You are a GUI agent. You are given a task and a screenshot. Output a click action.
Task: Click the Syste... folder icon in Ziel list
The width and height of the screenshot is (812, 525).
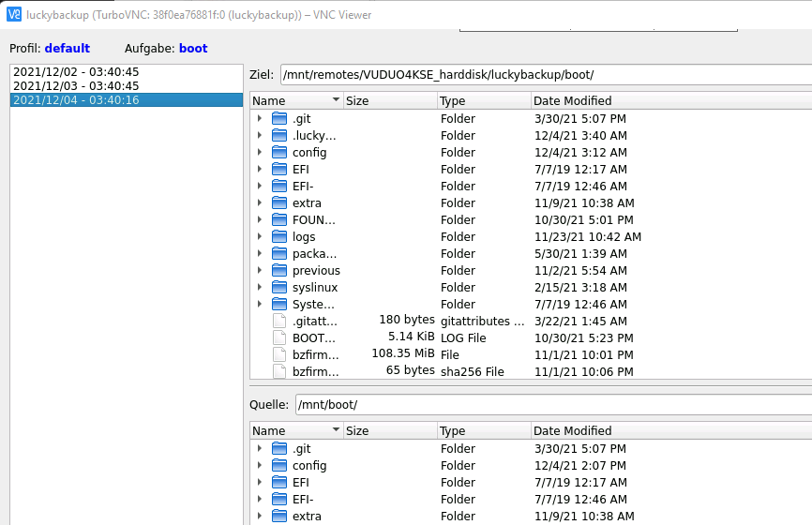coord(279,304)
